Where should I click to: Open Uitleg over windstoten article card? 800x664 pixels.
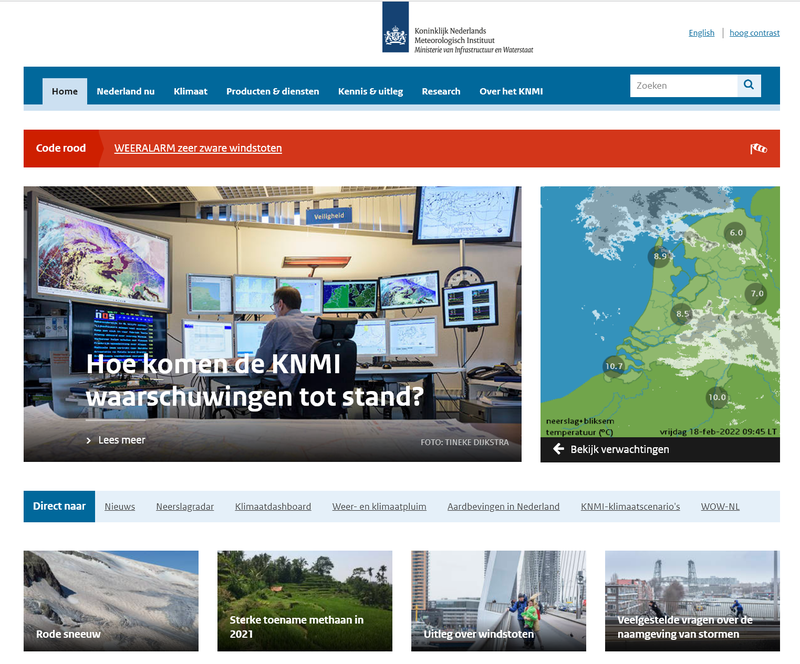tap(498, 601)
